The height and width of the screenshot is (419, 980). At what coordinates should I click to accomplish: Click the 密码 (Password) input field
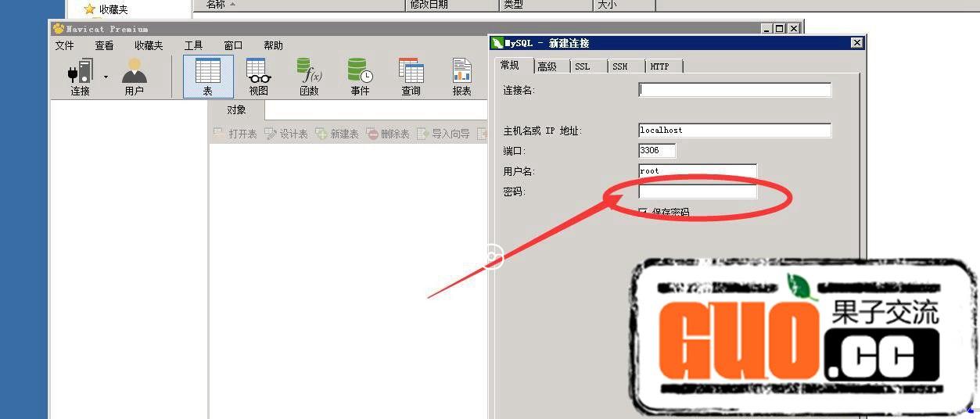[698, 192]
